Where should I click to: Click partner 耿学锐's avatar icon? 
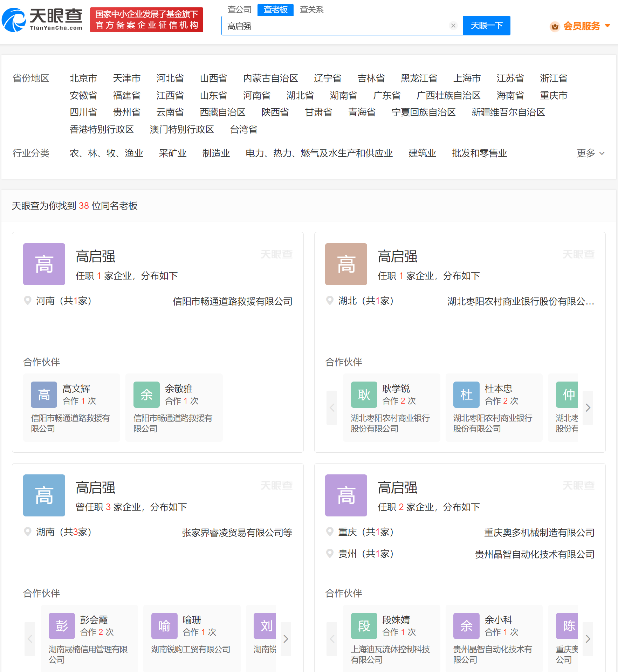pos(364,394)
